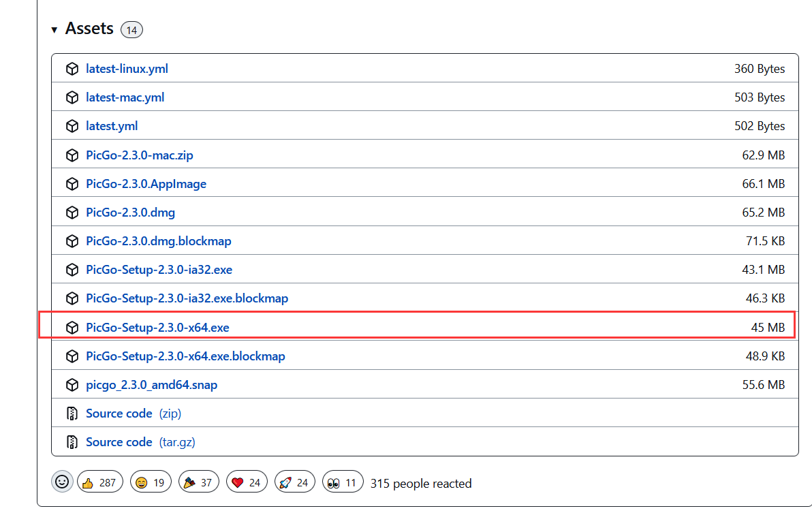This screenshot has width=812, height=515.
Task: Toggle the laugh reaction with 19
Action: point(151,482)
